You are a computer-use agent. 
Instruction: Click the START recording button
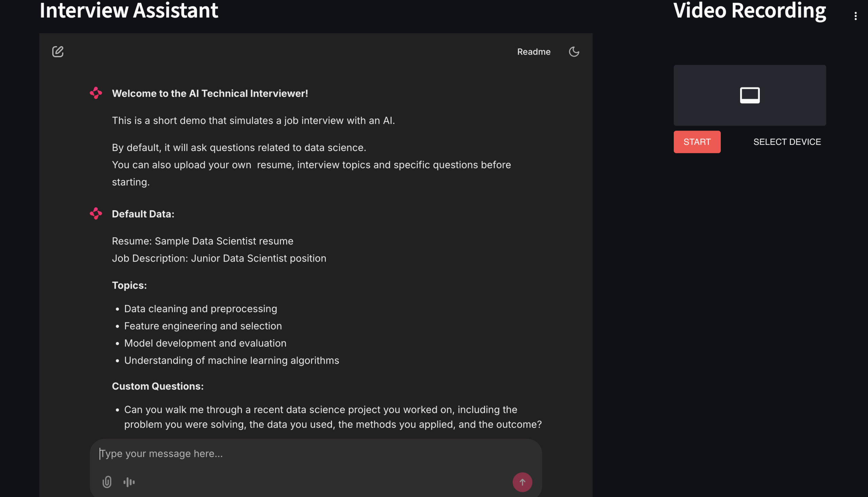(696, 142)
